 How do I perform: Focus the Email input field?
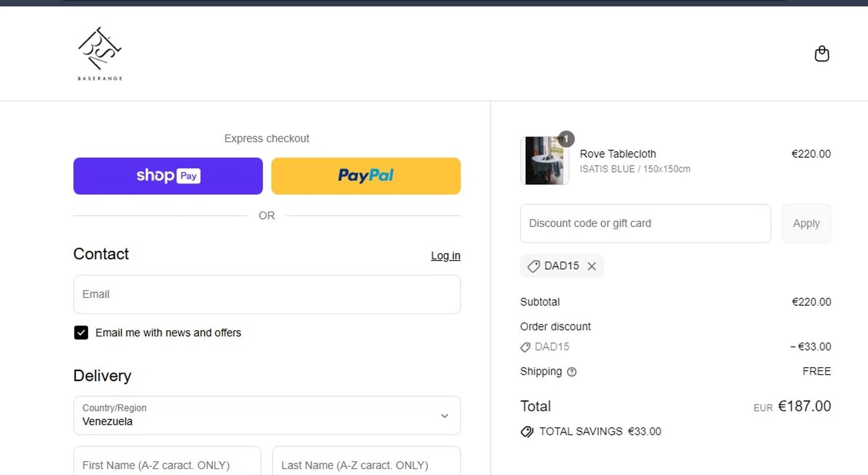tap(267, 294)
